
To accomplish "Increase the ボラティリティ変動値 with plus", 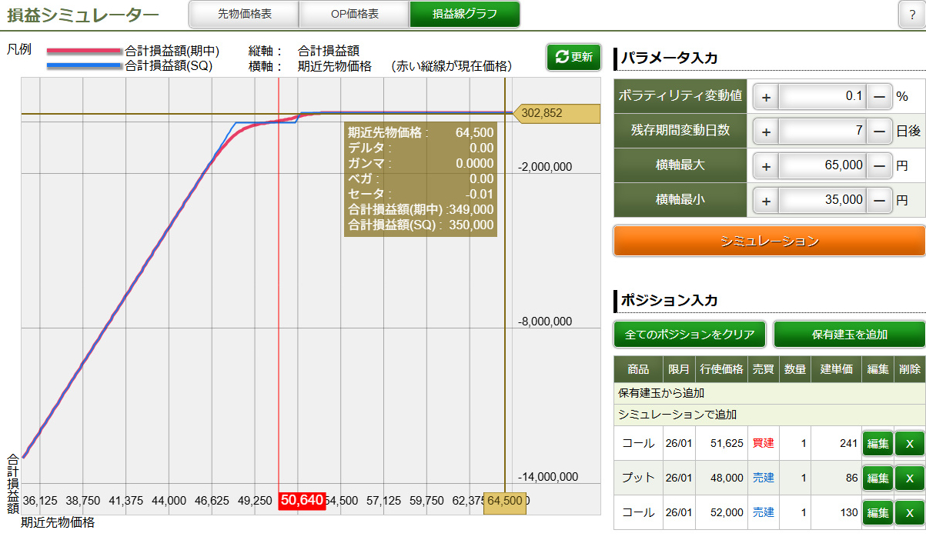I will click(x=766, y=97).
